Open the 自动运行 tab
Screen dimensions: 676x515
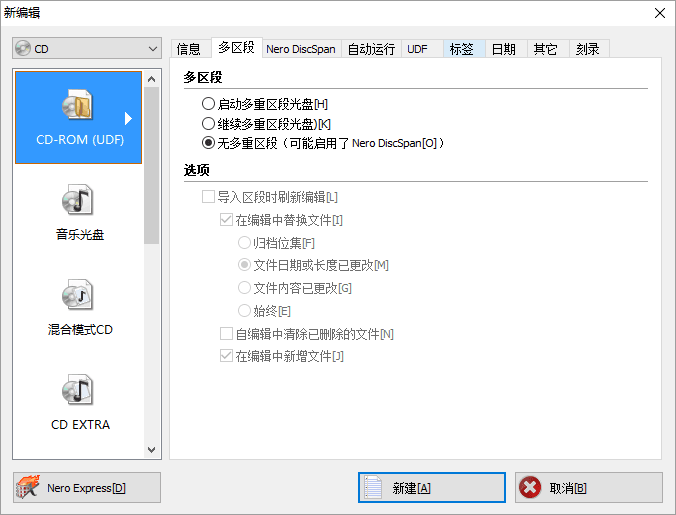(372, 49)
